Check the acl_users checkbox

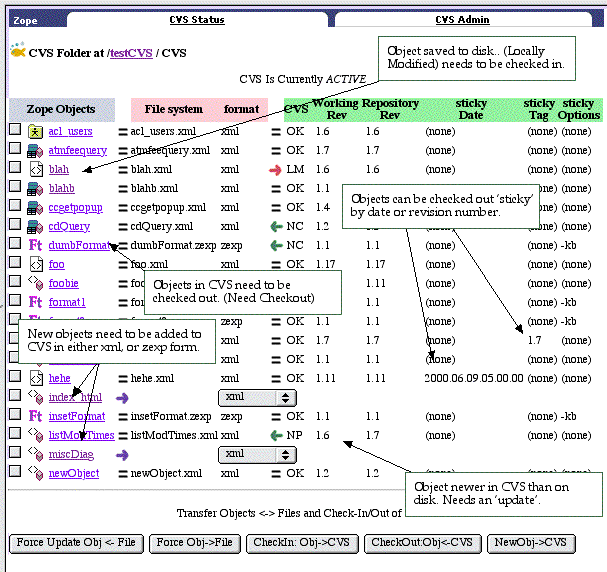click(x=15, y=129)
